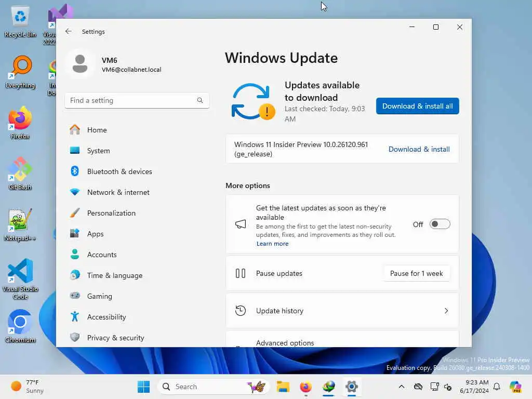Screen dimensions: 532x399
Task: Open Pause for 1 week dropdown
Action: coord(416,273)
